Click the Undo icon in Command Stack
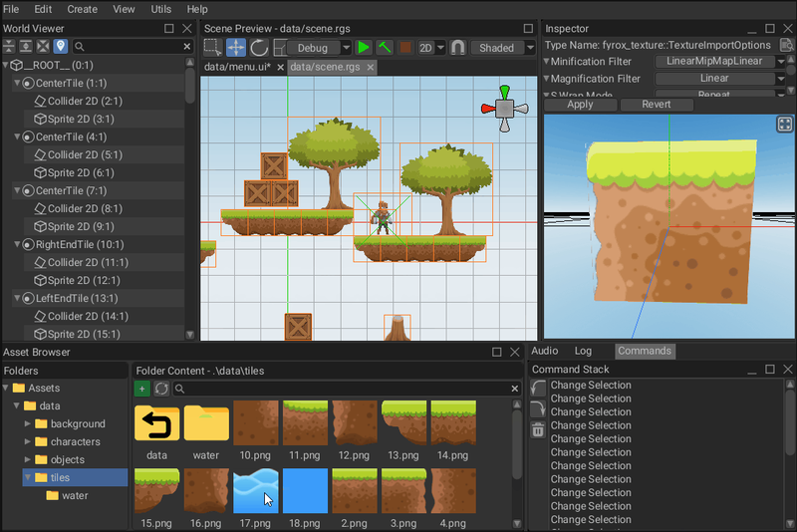This screenshot has width=797, height=532. point(538,388)
